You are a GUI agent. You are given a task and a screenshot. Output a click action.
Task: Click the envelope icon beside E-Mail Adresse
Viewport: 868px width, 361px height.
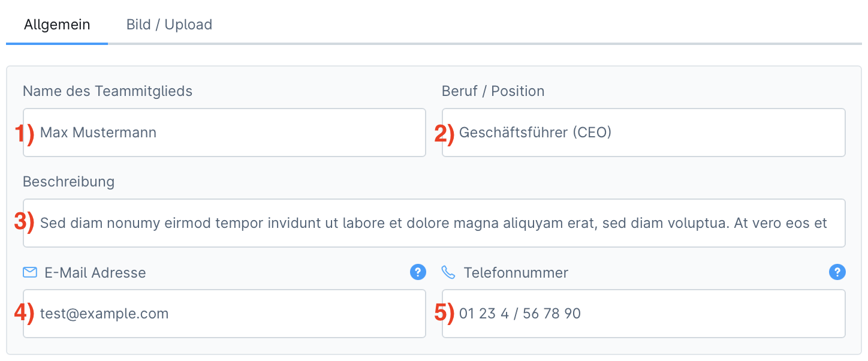pos(30,273)
